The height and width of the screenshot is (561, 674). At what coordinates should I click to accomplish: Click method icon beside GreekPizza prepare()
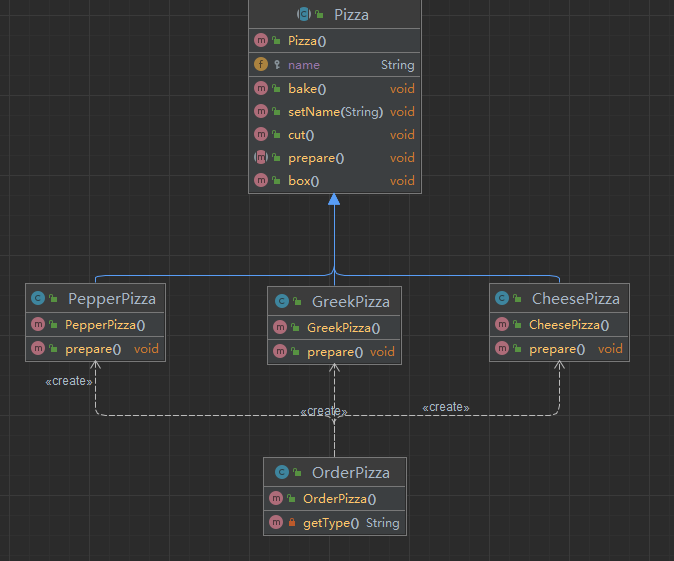tap(280, 352)
